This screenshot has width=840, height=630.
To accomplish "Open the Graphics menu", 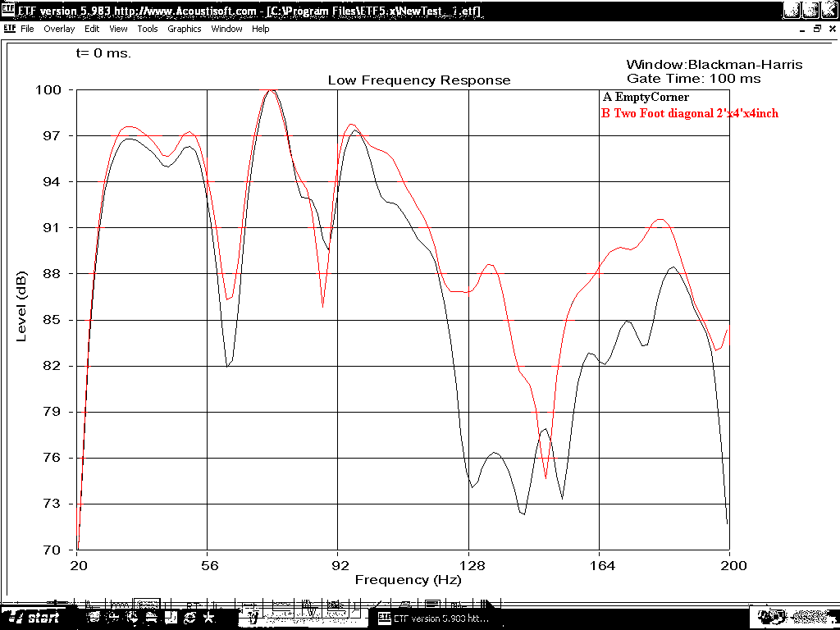I will pos(185,29).
